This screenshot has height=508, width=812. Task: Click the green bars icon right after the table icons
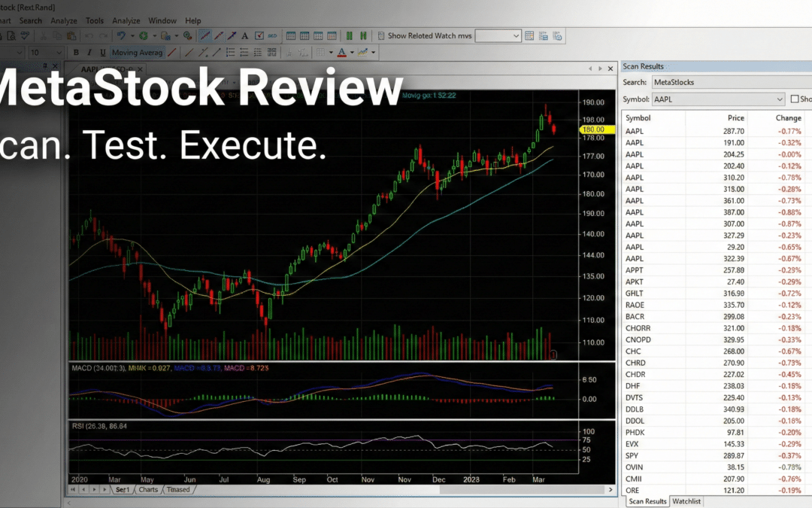(x=350, y=36)
